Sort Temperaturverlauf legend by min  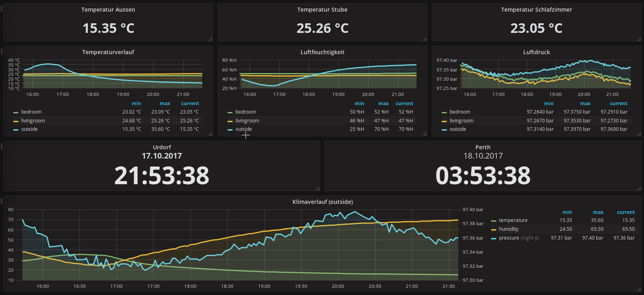(136, 104)
